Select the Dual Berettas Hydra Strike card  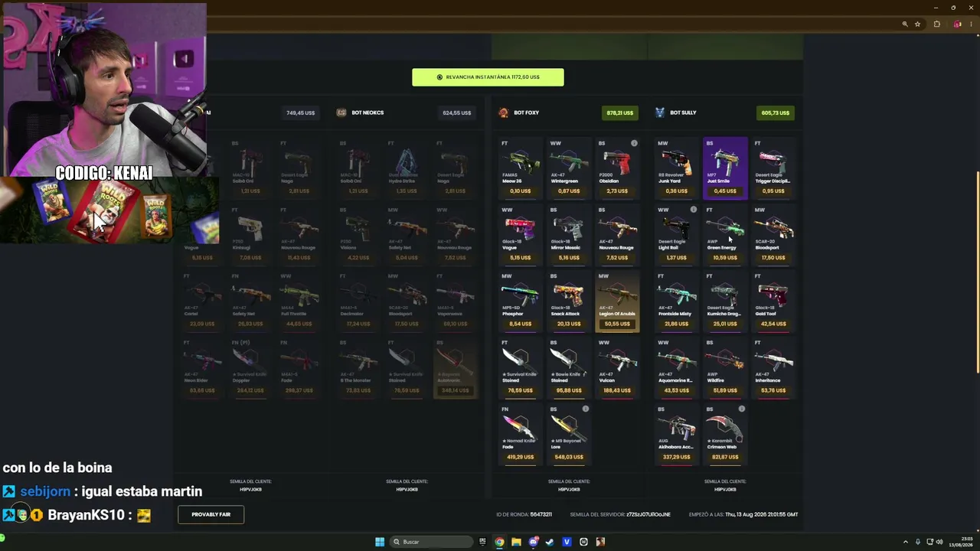tap(407, 168)
